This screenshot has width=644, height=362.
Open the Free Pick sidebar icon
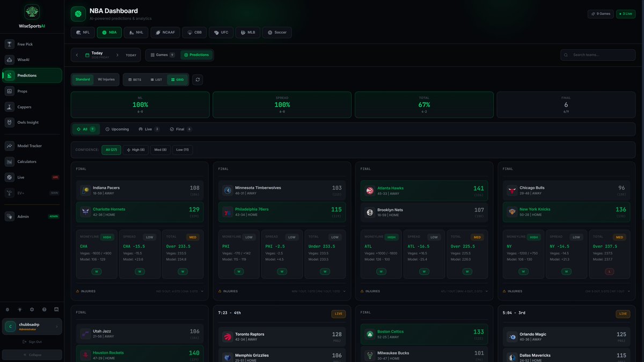click(9, 44)
